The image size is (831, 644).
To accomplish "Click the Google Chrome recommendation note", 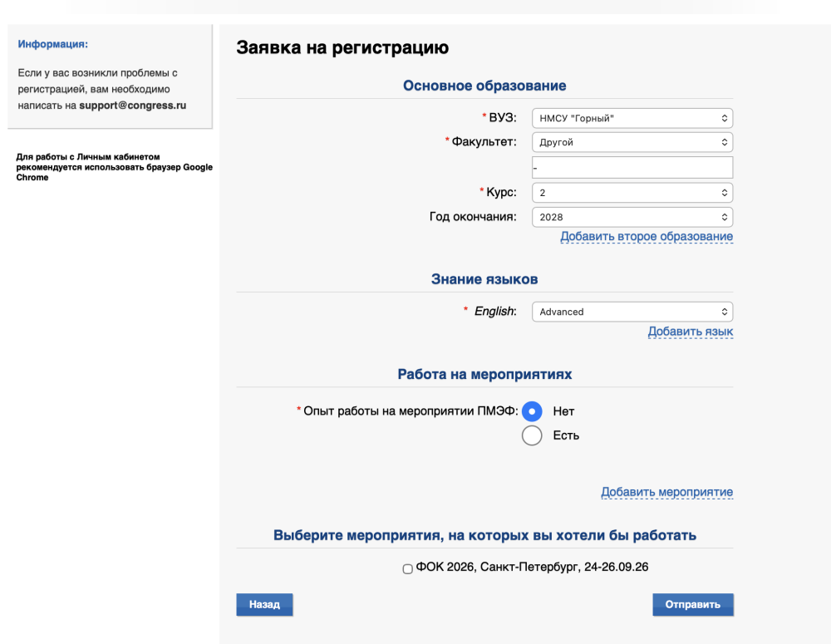I will [x=114, y=167].
